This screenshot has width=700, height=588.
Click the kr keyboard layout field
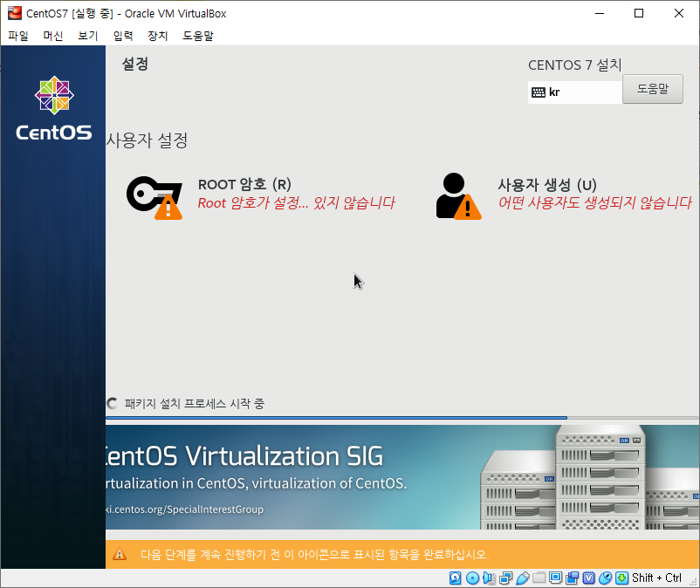point(575,92)
